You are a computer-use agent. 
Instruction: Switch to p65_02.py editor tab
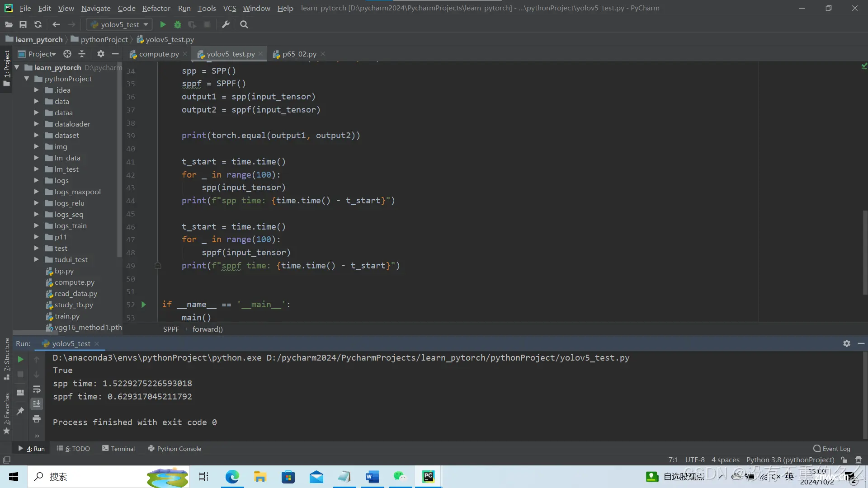tap(299, 54)
